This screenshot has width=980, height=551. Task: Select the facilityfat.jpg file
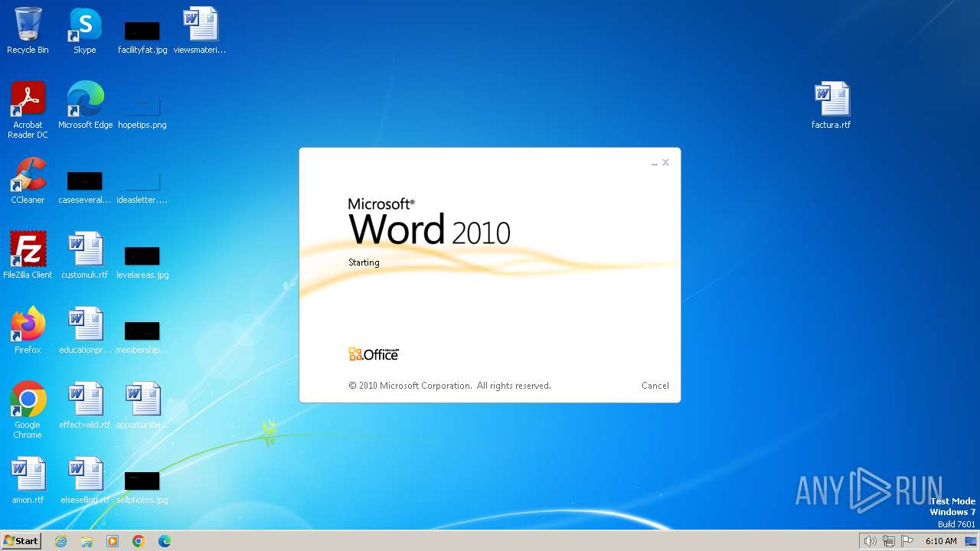click(x=142, y=37)
